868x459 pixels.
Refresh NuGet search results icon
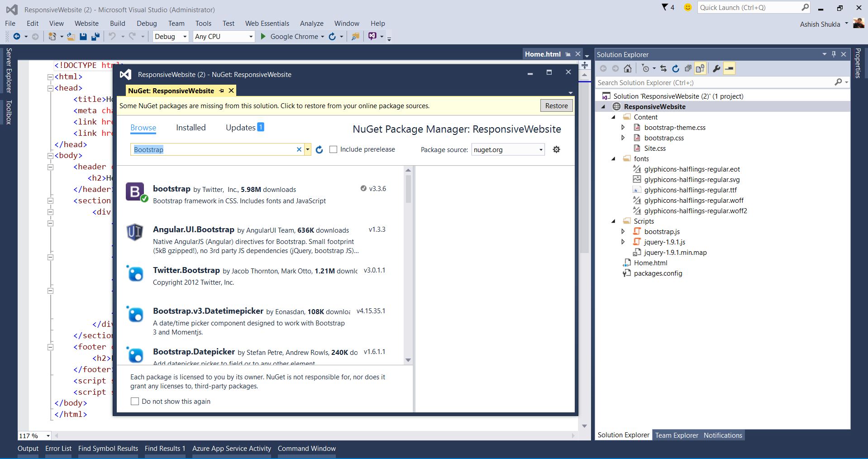319,150
